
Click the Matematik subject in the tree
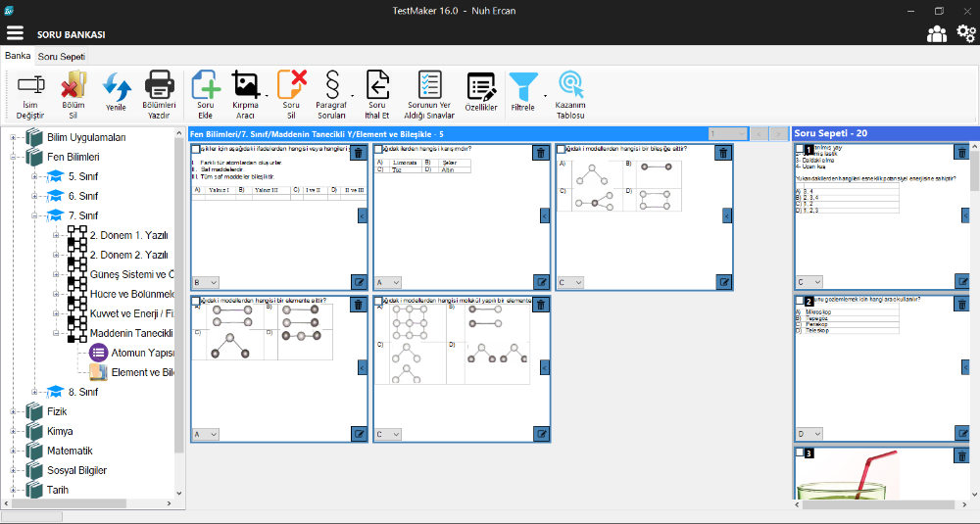[70, 451]
